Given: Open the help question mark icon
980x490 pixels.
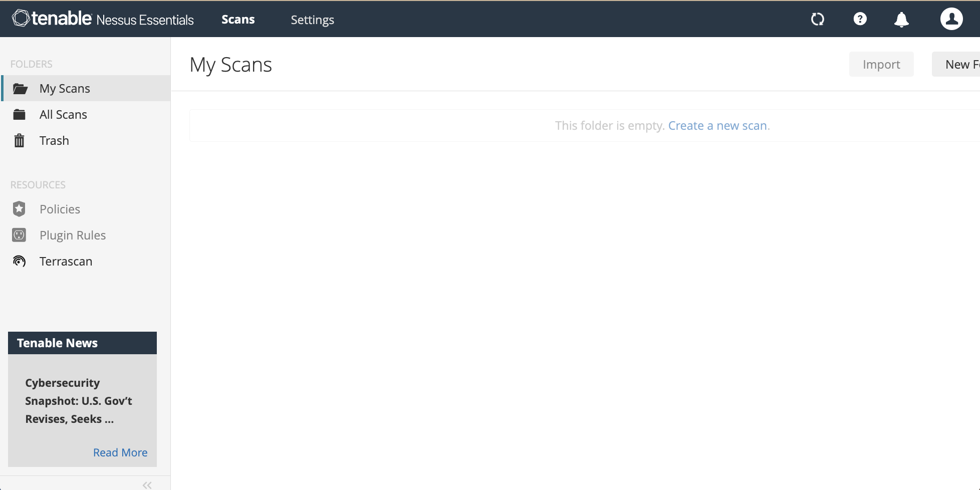Looking at the screenshot, I should point(860,19).
